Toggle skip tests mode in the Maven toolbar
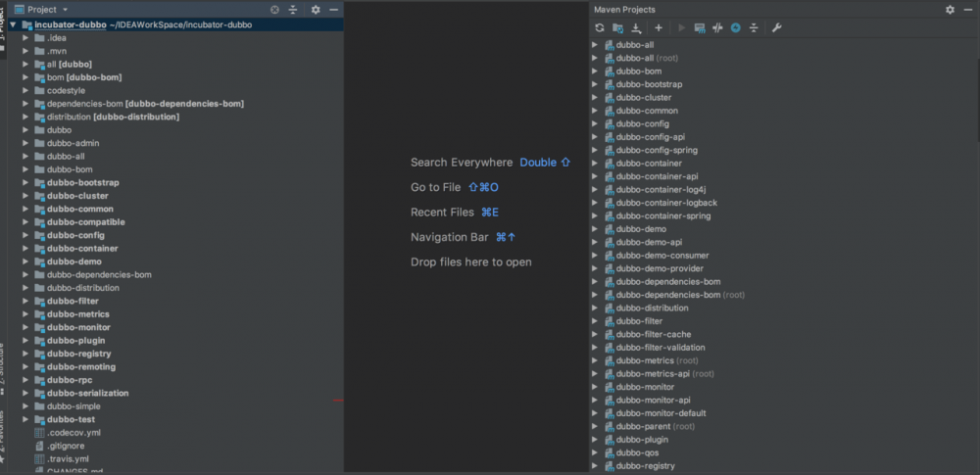Viewport: 980px width, 475px height. 736,28
